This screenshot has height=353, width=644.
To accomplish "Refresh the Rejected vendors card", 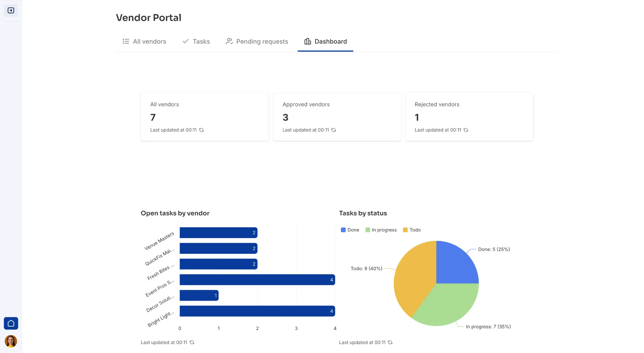I will click(466, 130).
